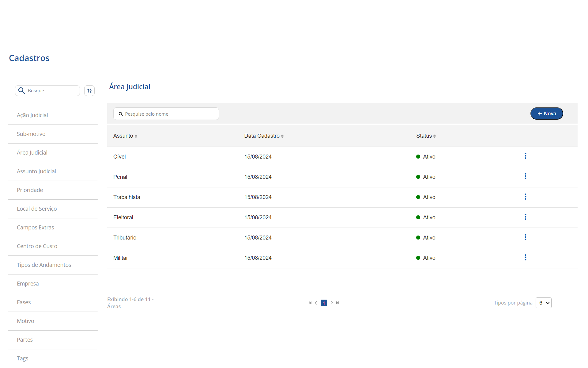Go to the last page icon
The height and width of the screenshot is (368, 588).
(337, 303)
